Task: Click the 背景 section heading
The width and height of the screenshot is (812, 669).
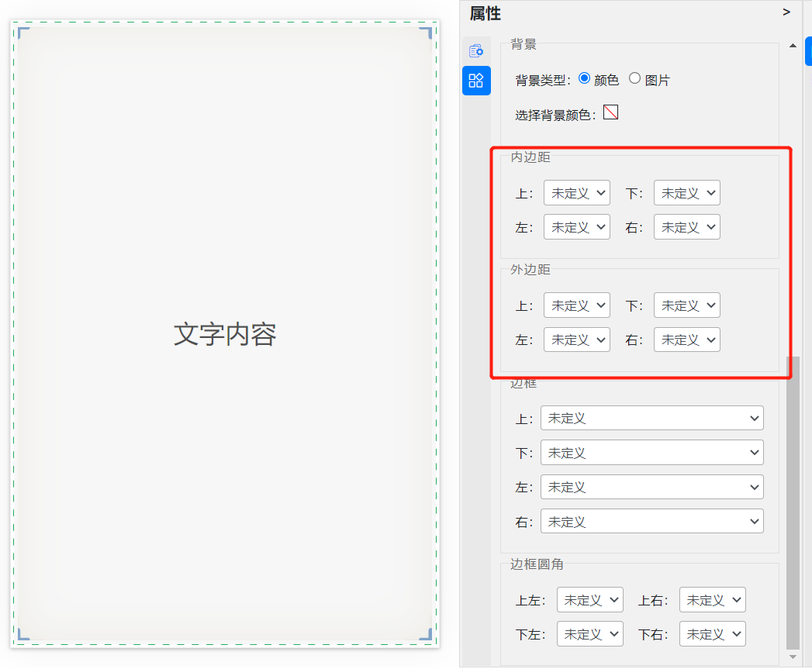Action: (x=523, y=44)
